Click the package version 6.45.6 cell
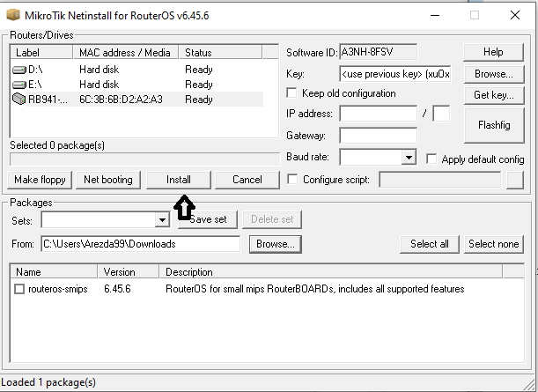Viewport: 538px width, 392px height. (117, 289)
